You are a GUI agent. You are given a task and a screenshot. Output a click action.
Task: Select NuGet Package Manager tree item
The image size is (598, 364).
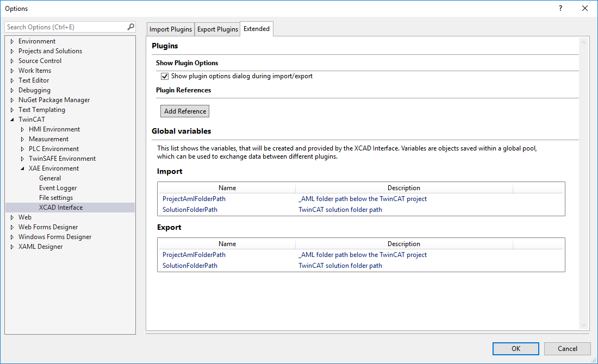click(x=54, y=100)
